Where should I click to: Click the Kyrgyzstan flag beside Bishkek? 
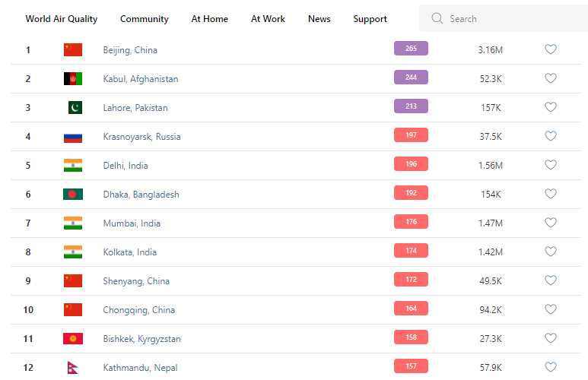73,339
